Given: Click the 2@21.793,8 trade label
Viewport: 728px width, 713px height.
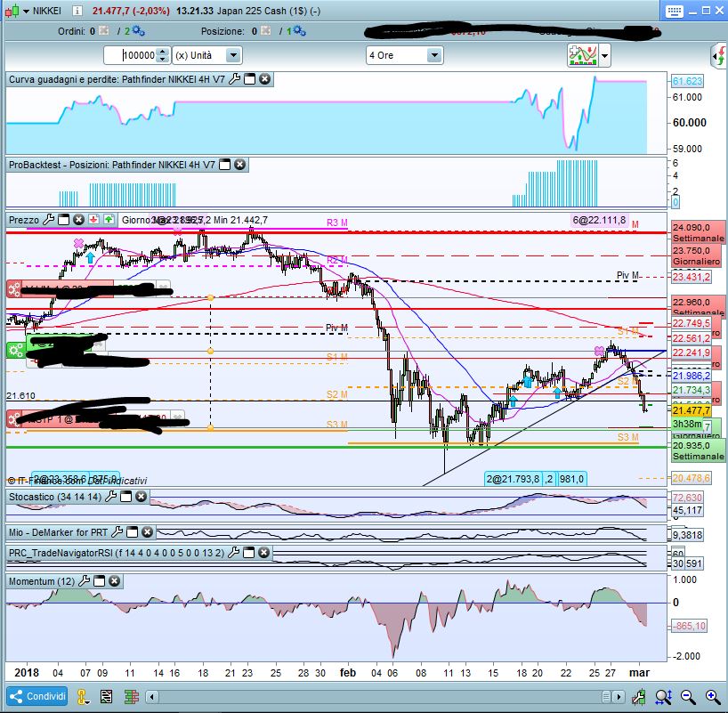Looking at the screenshot, I should [x=513, y=478].
